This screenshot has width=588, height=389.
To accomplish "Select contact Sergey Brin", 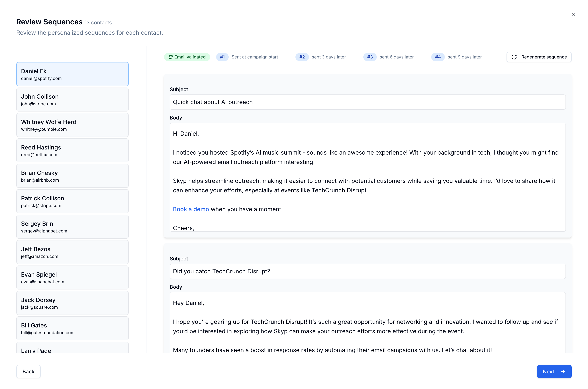I will [72, 227].
